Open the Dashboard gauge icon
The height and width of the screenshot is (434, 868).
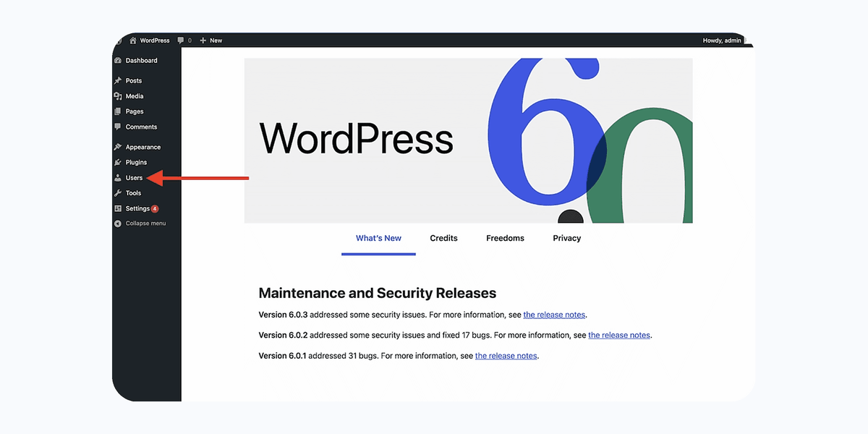click(118, 61)
